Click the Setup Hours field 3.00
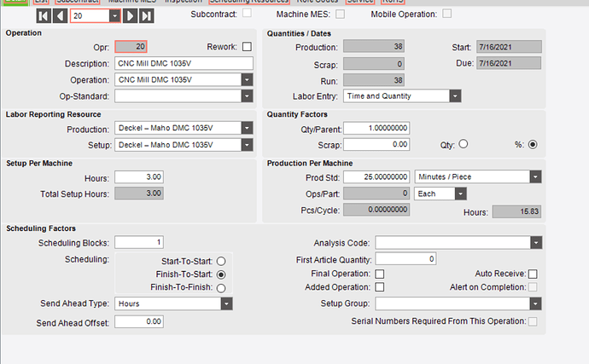 (x=139, y=176)
